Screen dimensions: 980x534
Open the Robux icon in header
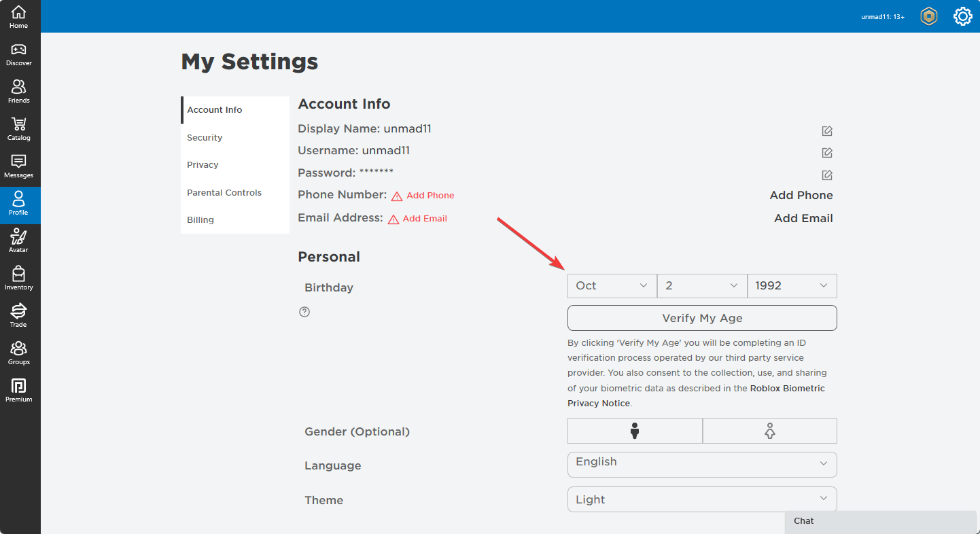point(928,16)
